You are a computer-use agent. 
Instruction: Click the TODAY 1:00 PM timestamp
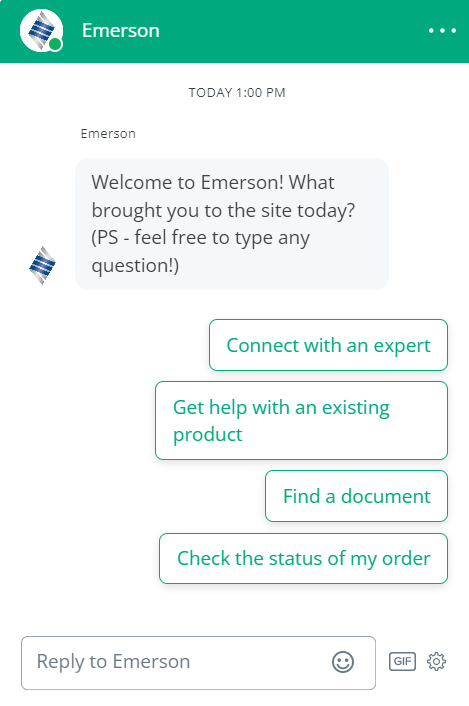237,93
